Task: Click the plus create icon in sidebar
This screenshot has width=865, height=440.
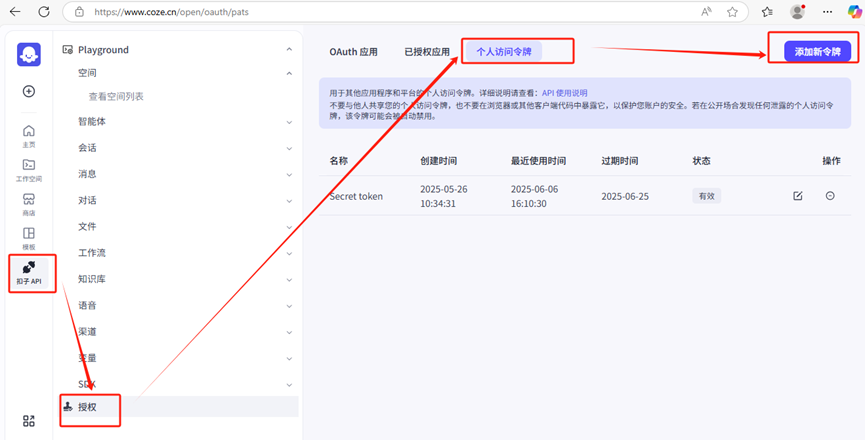Action: [x=29, y=91]
